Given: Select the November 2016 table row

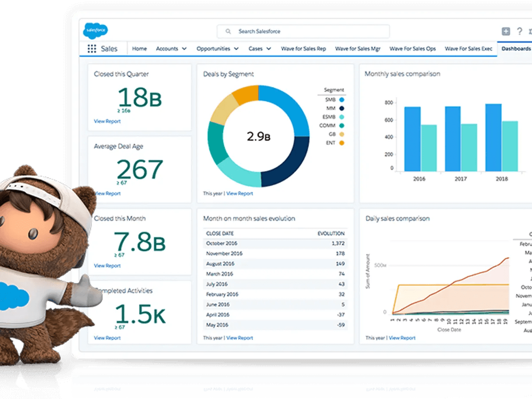Looking at the screenshot, I should [x=275, y=254].
